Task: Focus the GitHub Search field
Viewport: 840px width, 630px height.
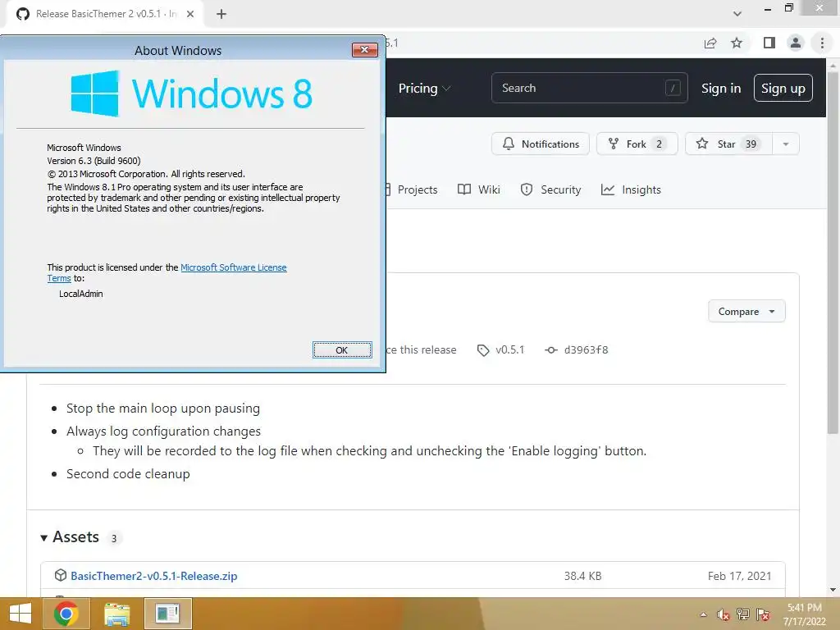Action: [589, 88]
